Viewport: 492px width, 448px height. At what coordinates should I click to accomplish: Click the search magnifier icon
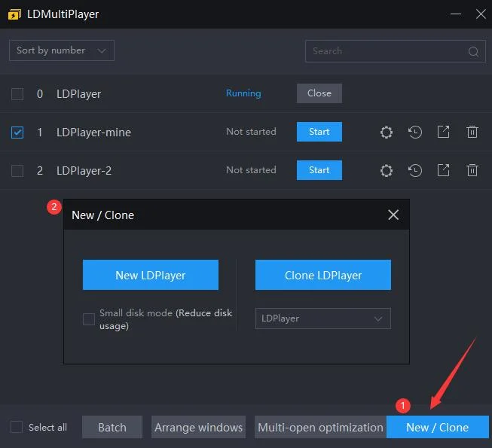(x=473, y=51)
